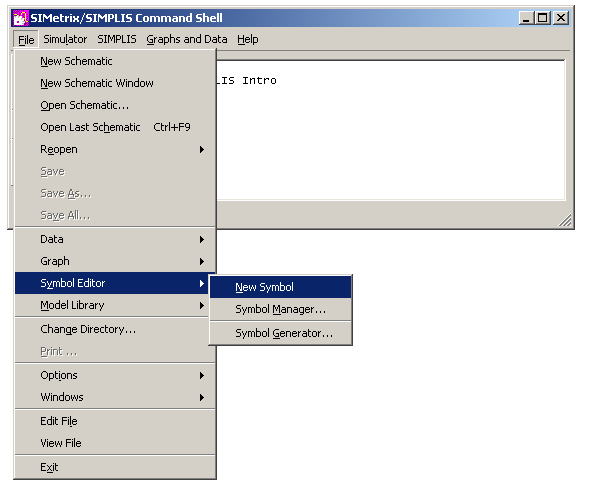Choose View File from the menu

tap(115, 443)
